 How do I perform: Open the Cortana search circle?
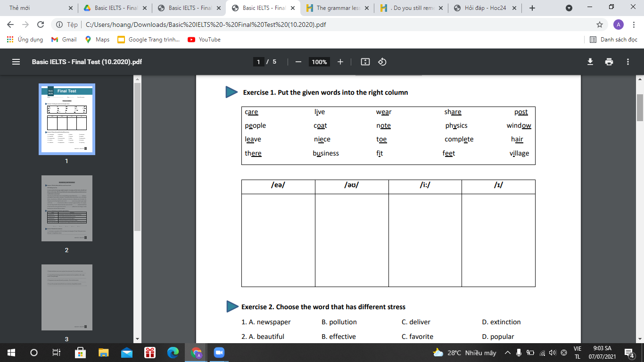coord(33,352)
